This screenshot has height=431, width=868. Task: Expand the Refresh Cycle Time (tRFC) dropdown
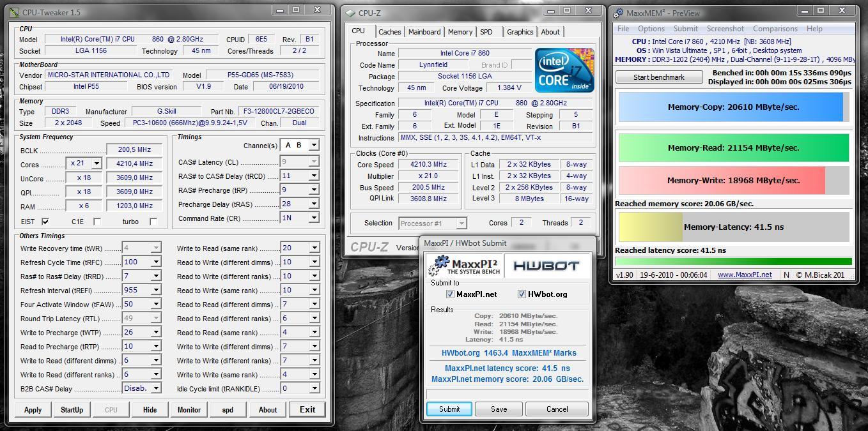pos(155,262)
